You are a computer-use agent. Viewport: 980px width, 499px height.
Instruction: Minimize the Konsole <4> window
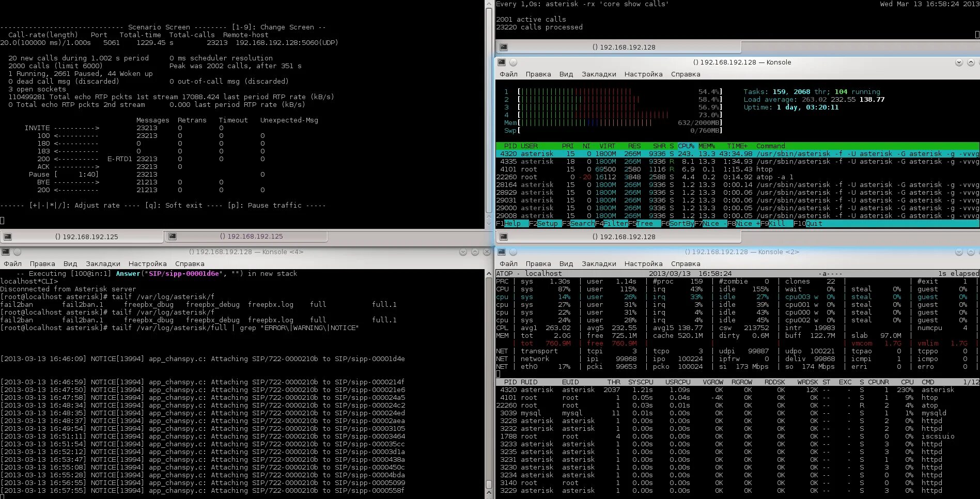463,252
